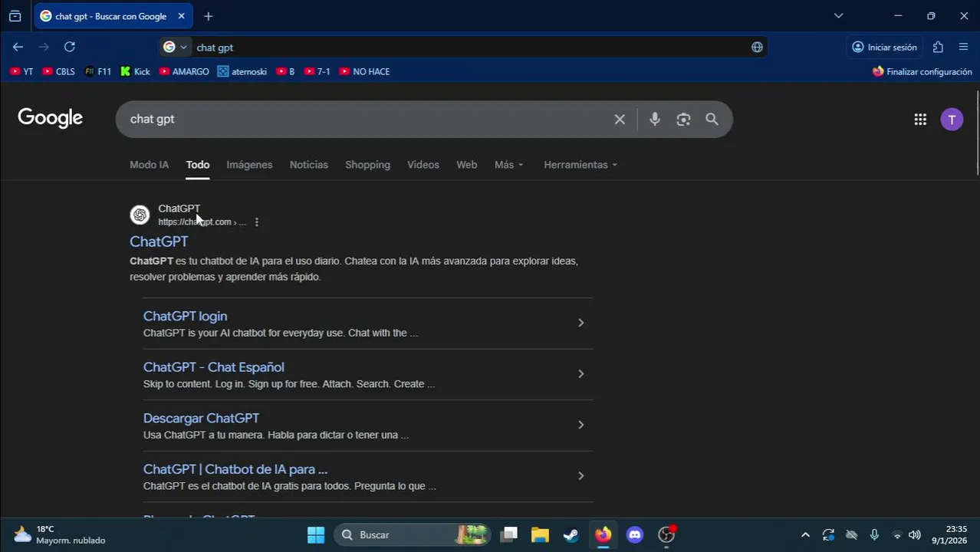Open the CBLS bookmark
Image resolution: width=980 pixels, height=552 pixels.
click(x=59, y=71)
